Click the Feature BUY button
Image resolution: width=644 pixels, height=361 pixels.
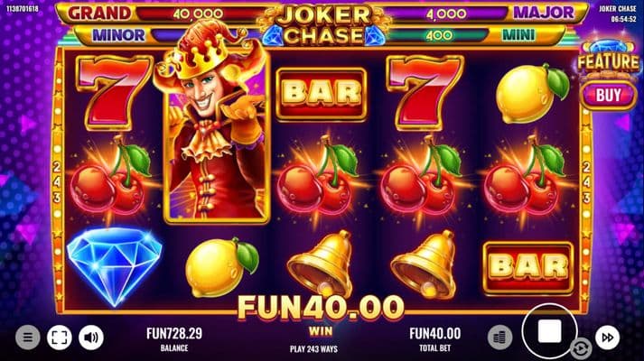click(x=609, y=95)
